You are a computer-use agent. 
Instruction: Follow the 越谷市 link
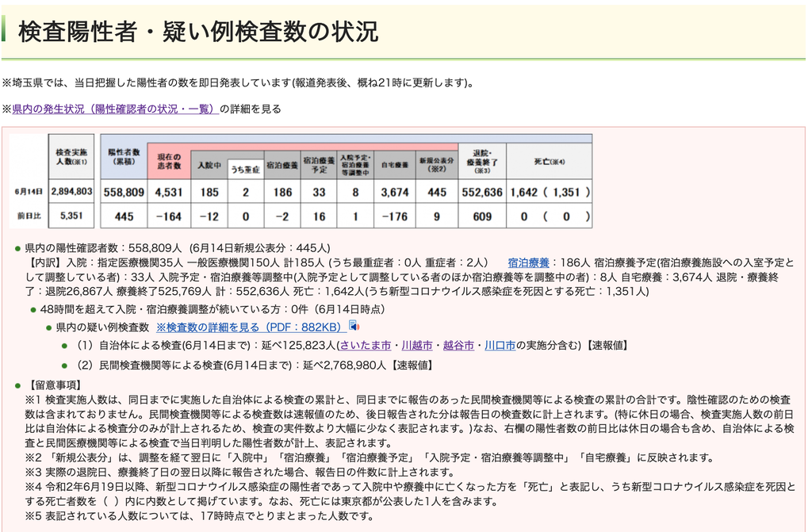pos(458,345)
